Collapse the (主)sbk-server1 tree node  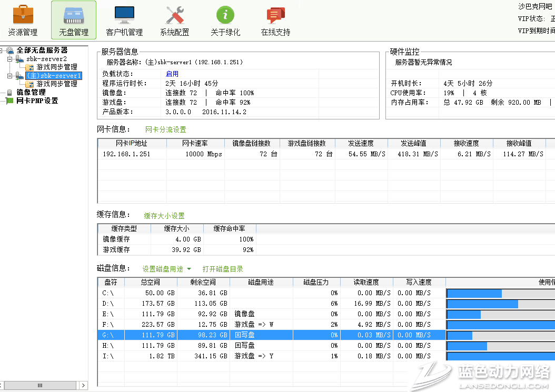click(9, 76)
